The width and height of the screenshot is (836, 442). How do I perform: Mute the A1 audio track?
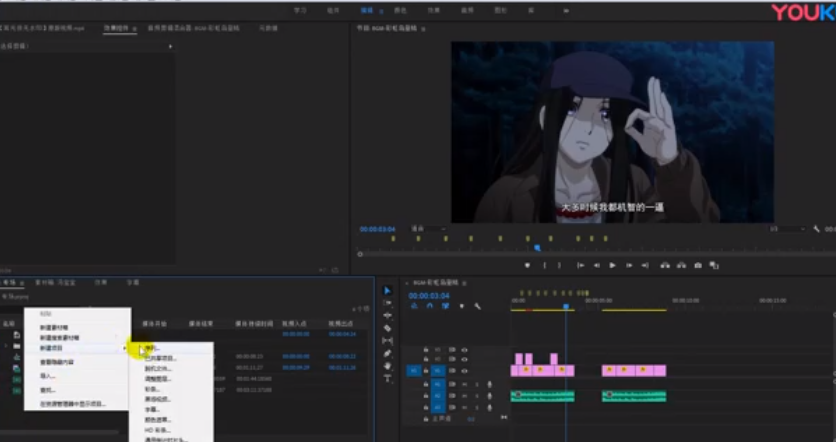point(464,384)
